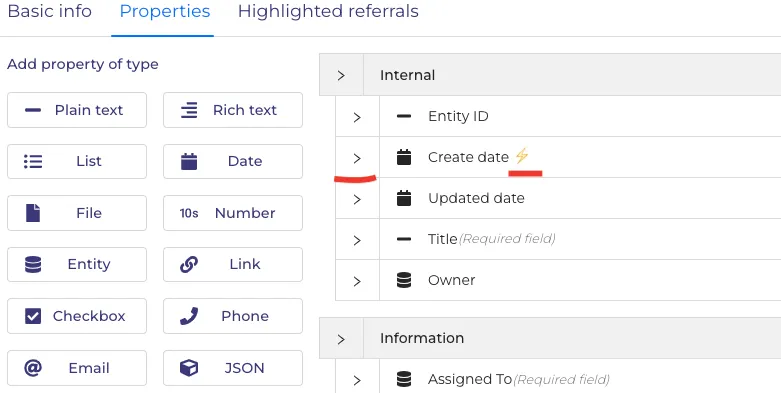Switch to the Basic info tab

coord(50,11)
